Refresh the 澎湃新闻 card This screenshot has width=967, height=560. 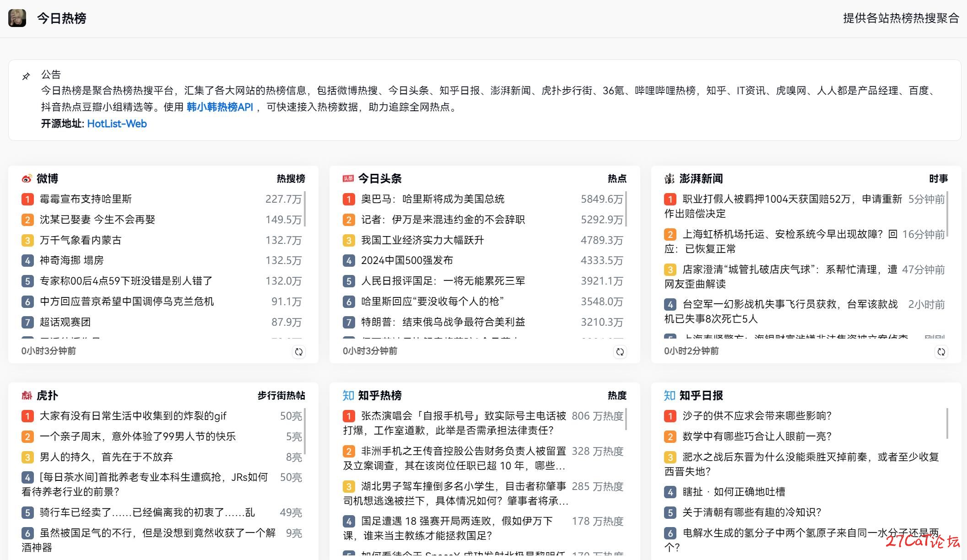941,352
